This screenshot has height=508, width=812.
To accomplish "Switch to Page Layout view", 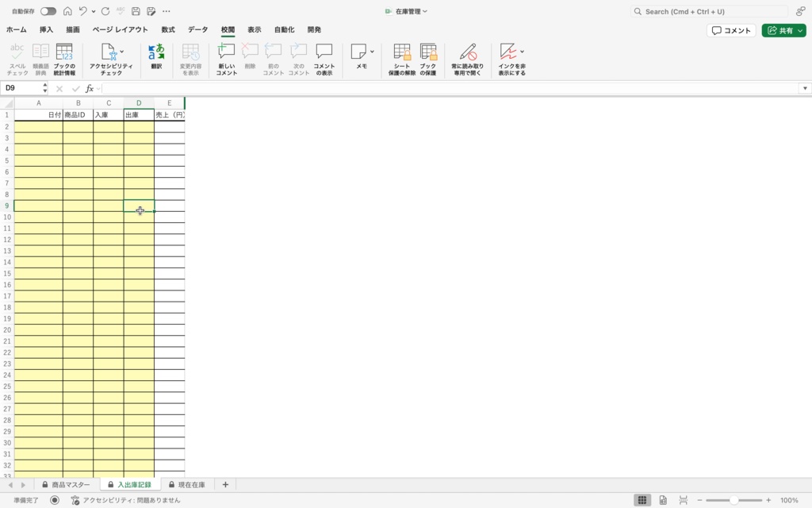I will [663, 500].
